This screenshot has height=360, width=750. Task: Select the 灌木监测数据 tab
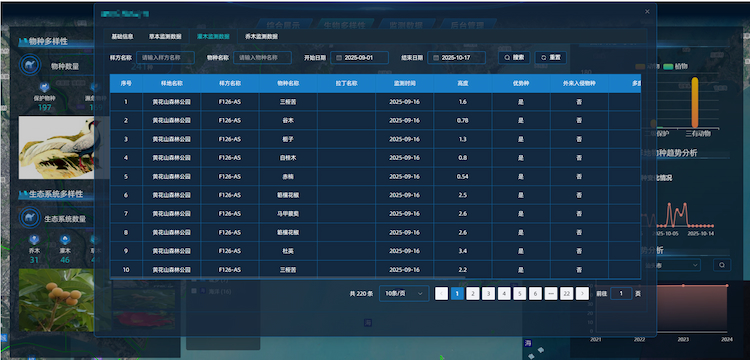point(213,36)
